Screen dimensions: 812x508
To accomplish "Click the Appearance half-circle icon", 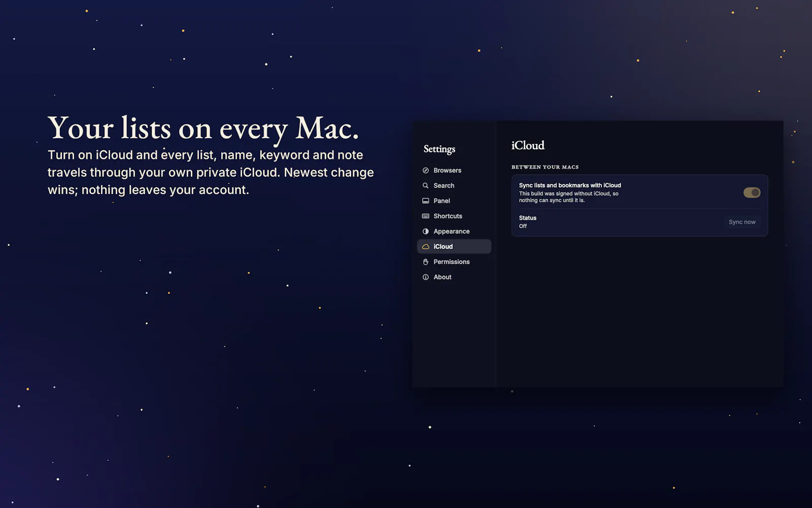I will [x=425, y=232].
